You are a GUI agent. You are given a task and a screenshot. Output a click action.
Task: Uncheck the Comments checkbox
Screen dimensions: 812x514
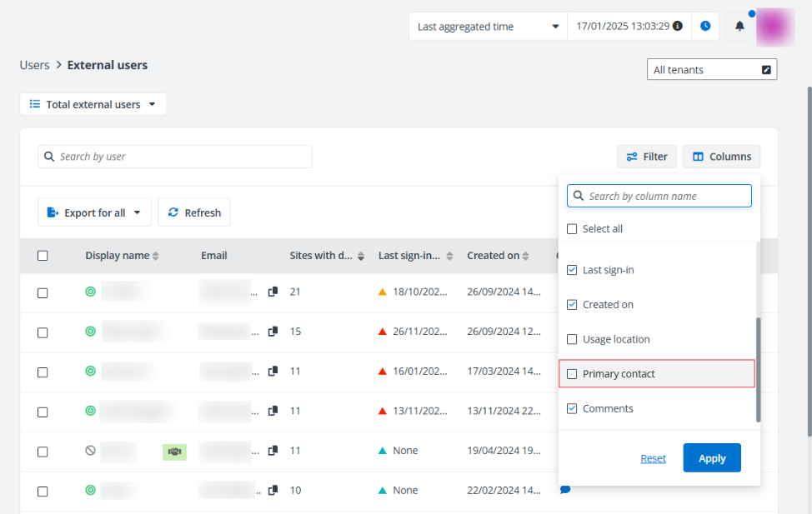click(572, 408)
